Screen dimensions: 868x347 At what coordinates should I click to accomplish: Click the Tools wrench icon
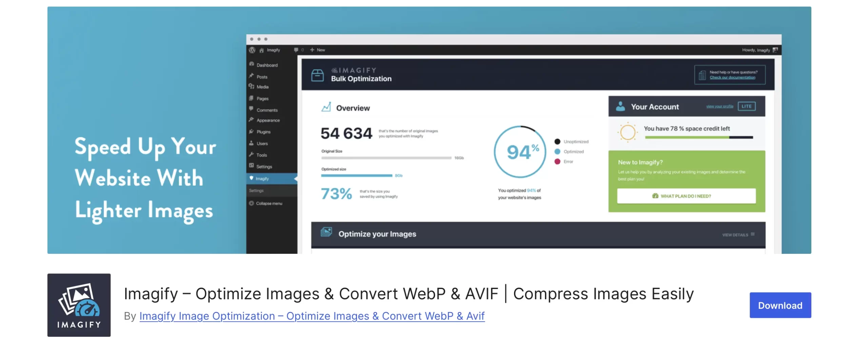[251, 154]
